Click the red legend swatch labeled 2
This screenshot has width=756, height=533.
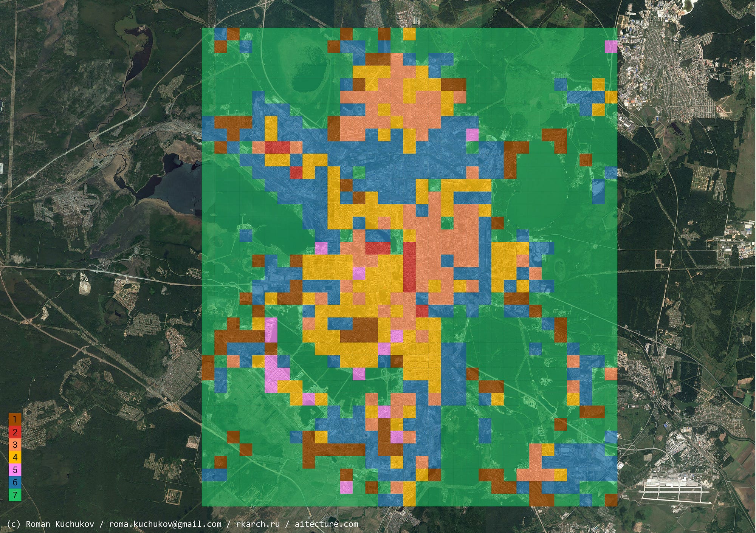pyautogui.click(x=15, y=432)
